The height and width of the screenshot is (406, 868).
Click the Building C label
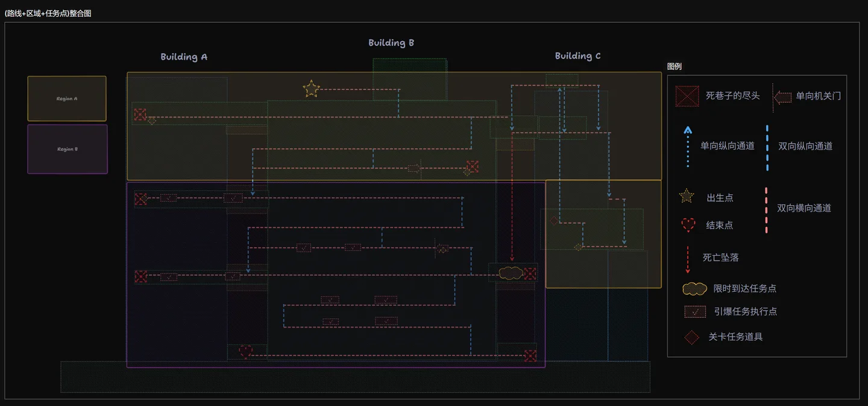tap(577, 56)
